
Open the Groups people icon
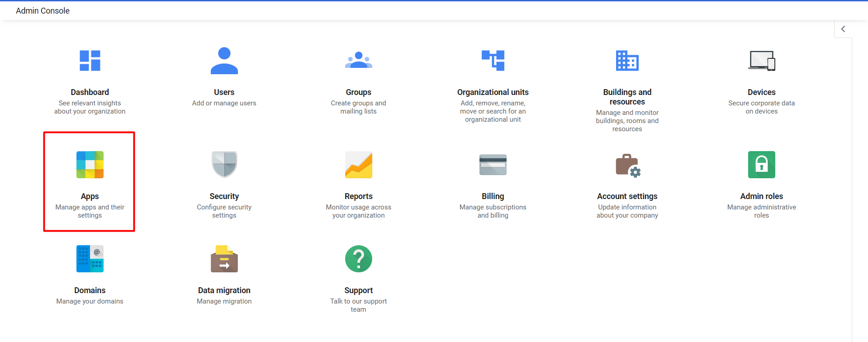coord(359,60)
